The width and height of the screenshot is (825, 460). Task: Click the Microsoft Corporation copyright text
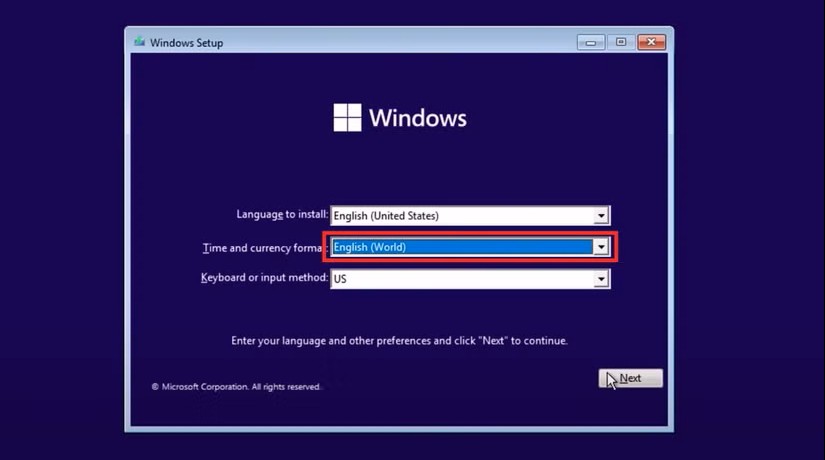[236, 387]
